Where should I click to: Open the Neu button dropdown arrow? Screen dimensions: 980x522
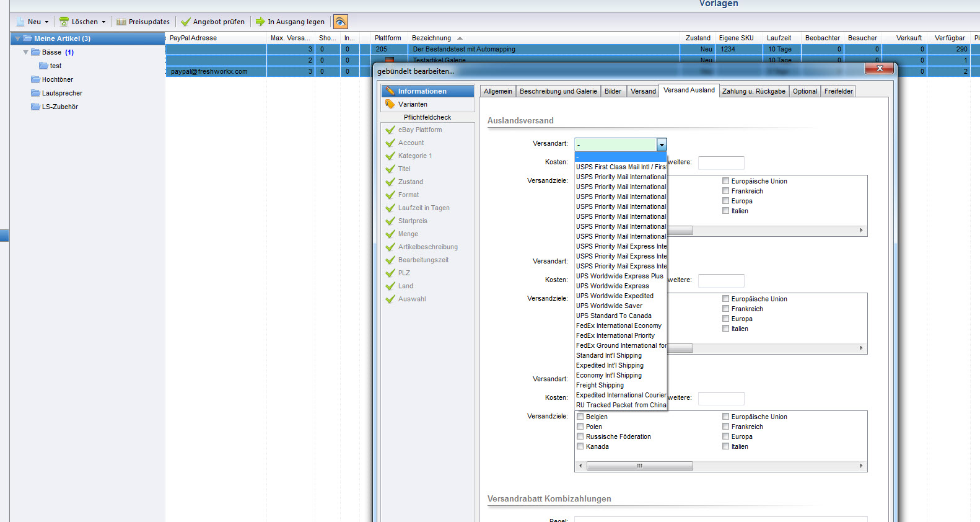[46, 22]
